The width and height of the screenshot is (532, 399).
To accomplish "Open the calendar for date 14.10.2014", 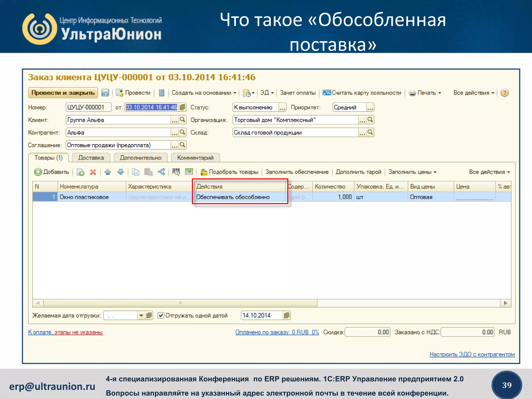I will tap(287, 315).
